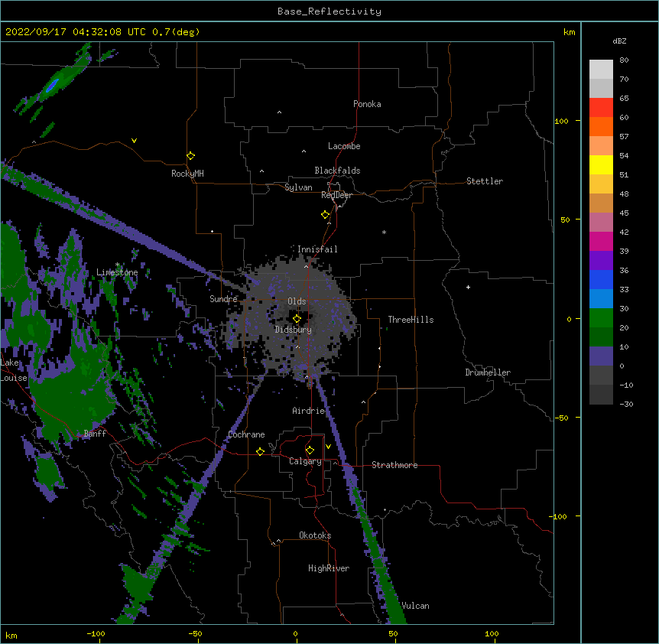
Task: Click the Airdrie town label
Action: (x=309, y=411)
